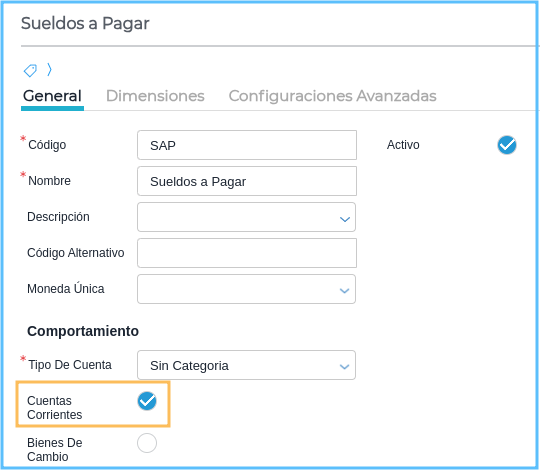The image size is (540, 471).
Task: Open the Configuraciones Avanzadas tab
Action: coord(332,96)
